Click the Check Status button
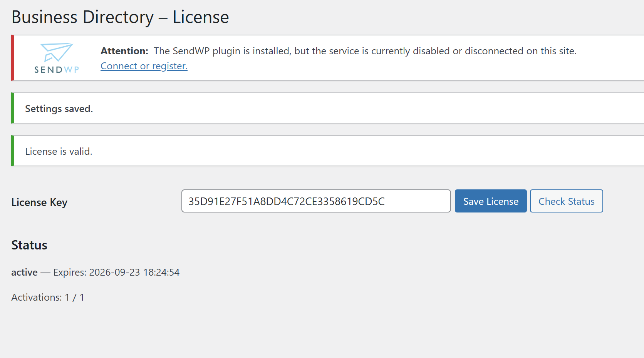 pos(566,201)
